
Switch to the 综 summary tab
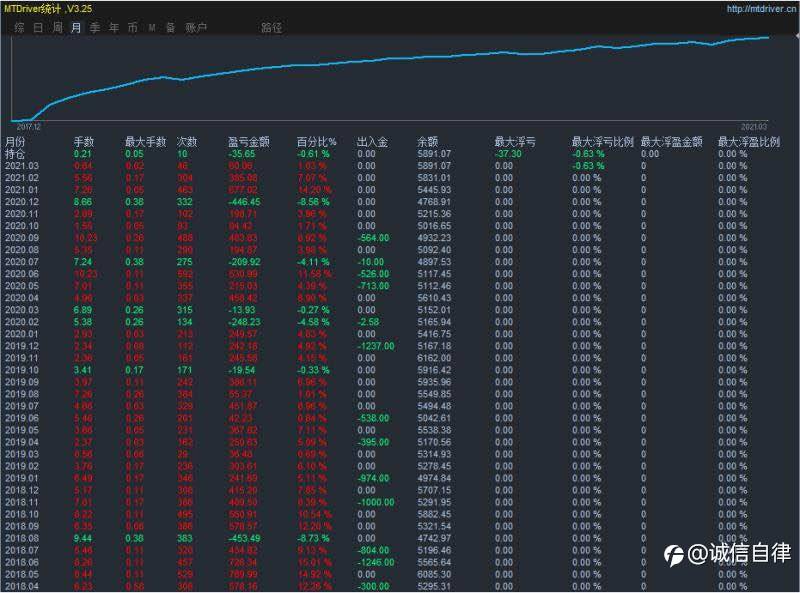tap(19, 28)
